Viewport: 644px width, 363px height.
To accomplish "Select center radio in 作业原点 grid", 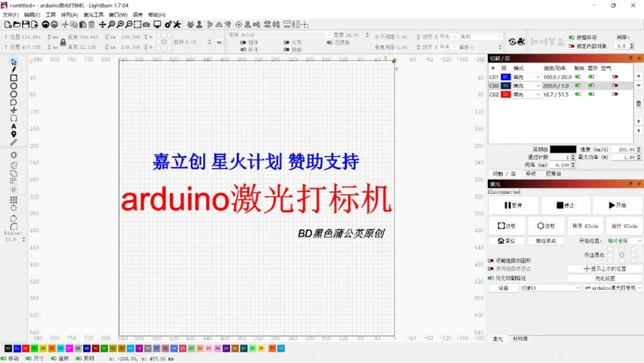I will coord(622,254).
